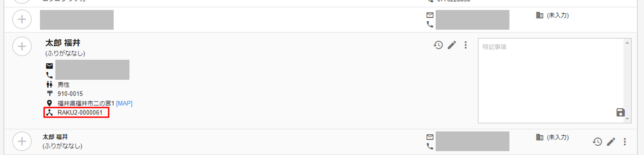Open the [MAP] link next to the address
Image resolution: width=644 pixels, height=155 pixels.
(x=124, y=103)
